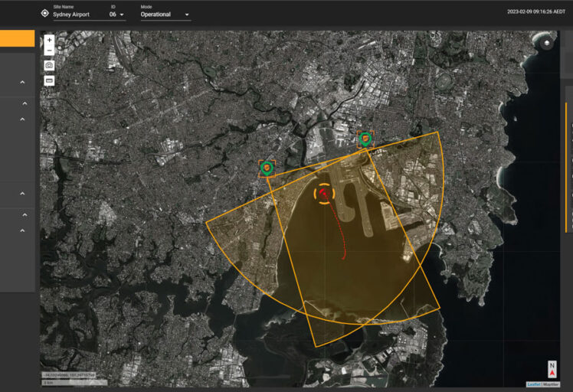Image resolution: width=573 pixels, height=392 pixels.
Task: Open the Operational mode dropdown
Action: 165,15
